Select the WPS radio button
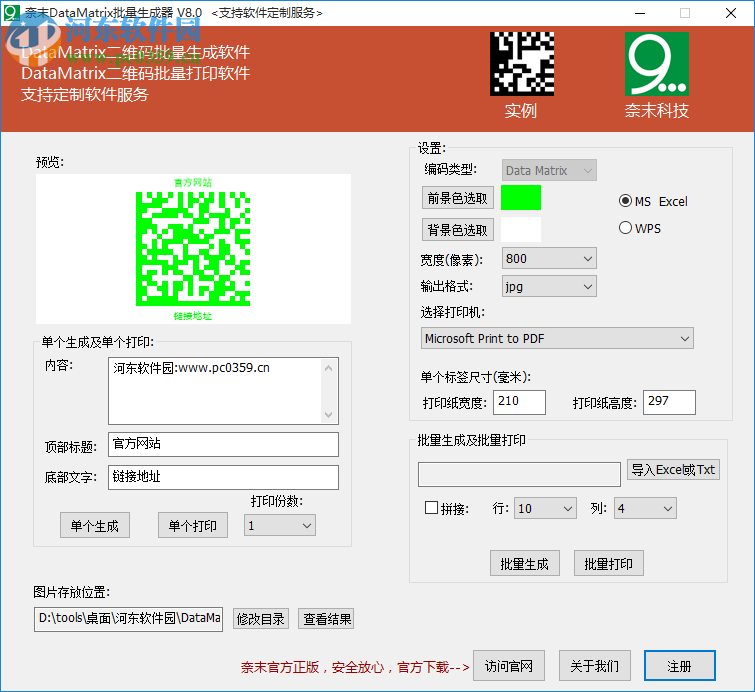 pyautogui.click(x=625, y=228)
